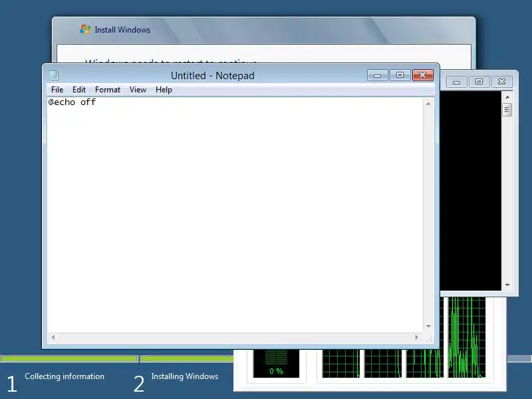Maximize the black console window
This screenshot has width=532, height=399.
(479, 82)
